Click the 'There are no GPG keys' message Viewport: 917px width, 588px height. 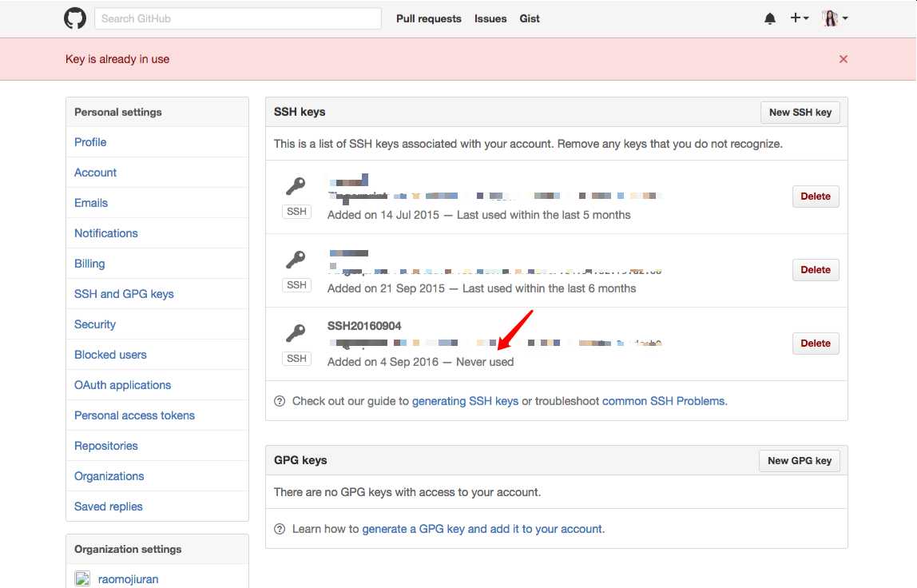pyautogui.click(x=407, y=493)
